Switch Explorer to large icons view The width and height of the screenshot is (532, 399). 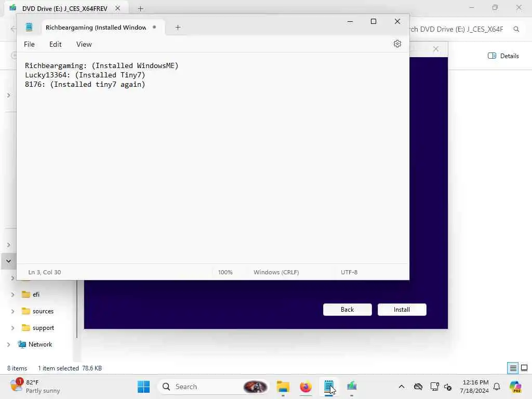point(524,368)
